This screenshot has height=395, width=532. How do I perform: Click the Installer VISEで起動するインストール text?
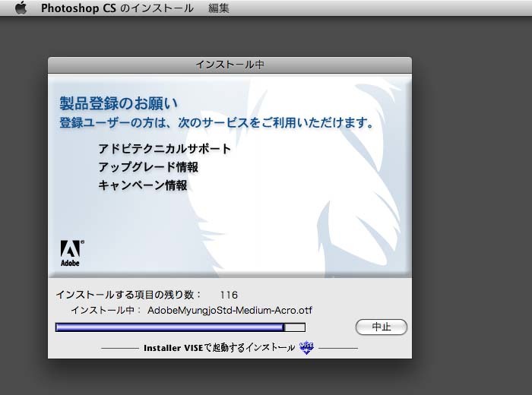[219, 348]
